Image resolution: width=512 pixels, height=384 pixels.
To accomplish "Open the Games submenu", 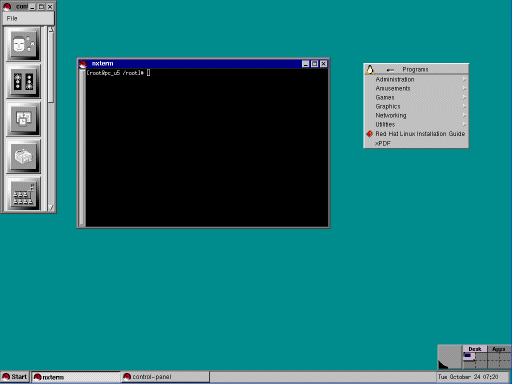I will tap(416, 97).
